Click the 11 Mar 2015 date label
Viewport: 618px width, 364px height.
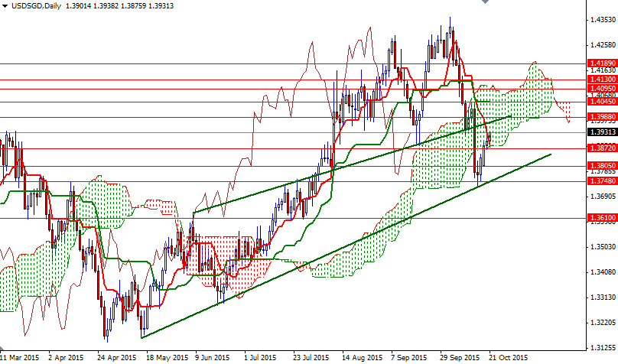point(20,357)
